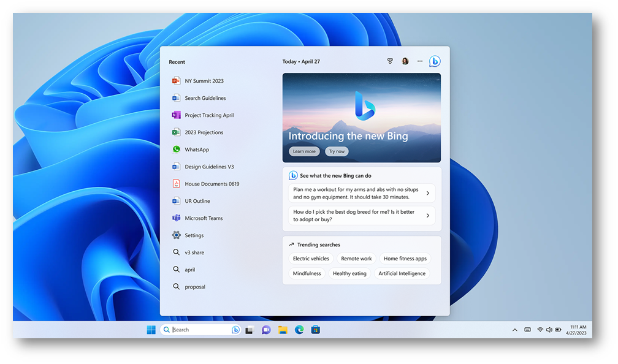618x364 pixels.
Task: Expand the arms and abs workout suggestion
Action: (361, 193)
